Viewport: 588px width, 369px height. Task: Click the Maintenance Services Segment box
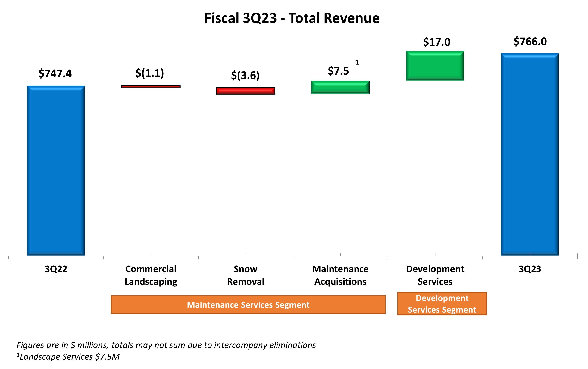(x=248, y=305)
